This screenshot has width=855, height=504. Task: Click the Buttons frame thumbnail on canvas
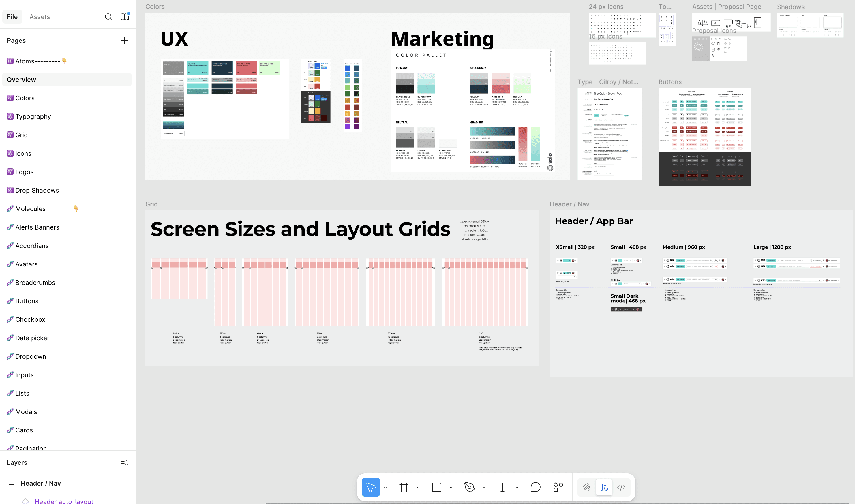(x=704, y=137)
